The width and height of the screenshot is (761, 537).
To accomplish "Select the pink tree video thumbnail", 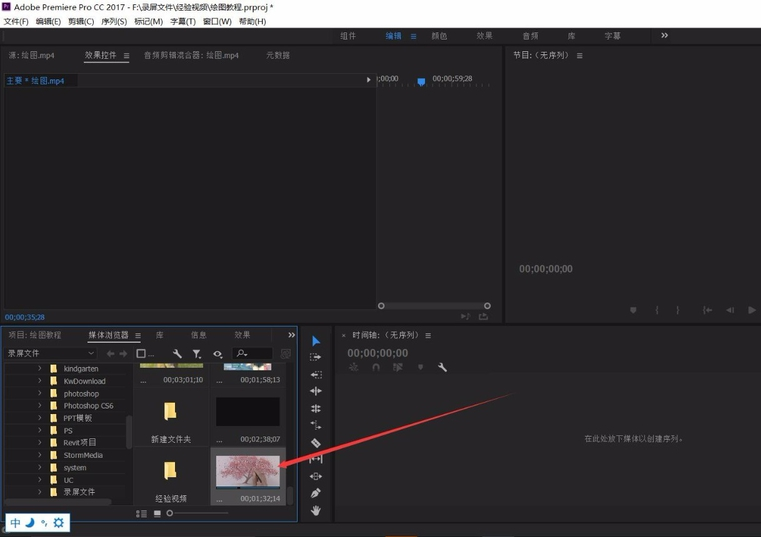I will point(248,471).
